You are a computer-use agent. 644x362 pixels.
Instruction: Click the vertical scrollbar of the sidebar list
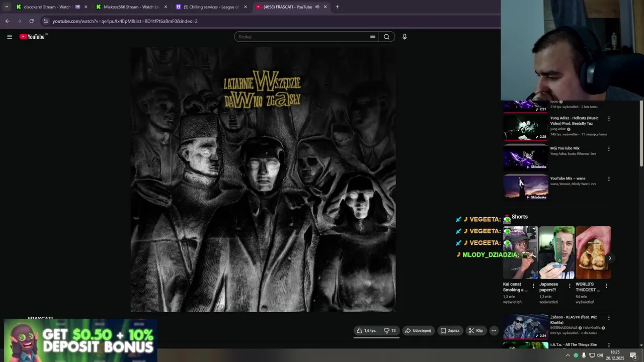(641, 133)
